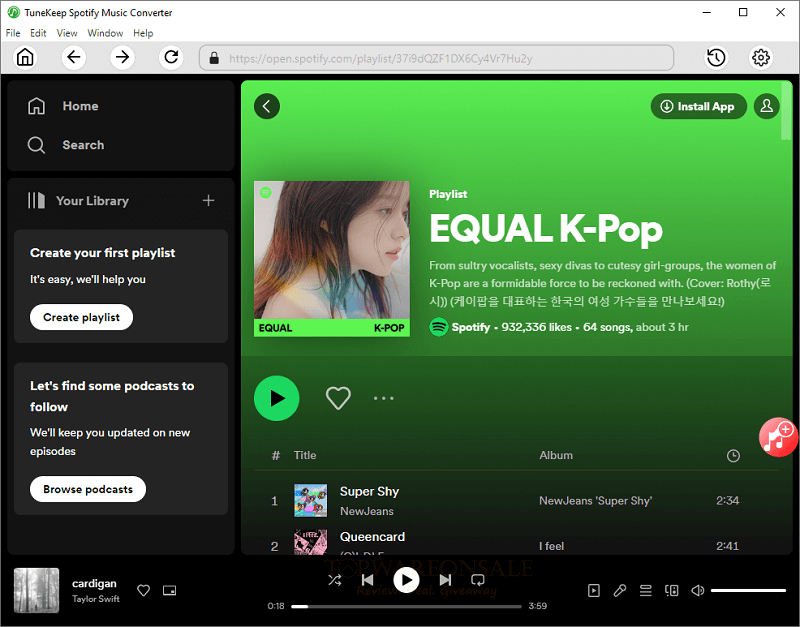Like cardigan with the small heart icon
Image resolution: width=800 pixels, height=627 pixels.
[x=143, y=590]
